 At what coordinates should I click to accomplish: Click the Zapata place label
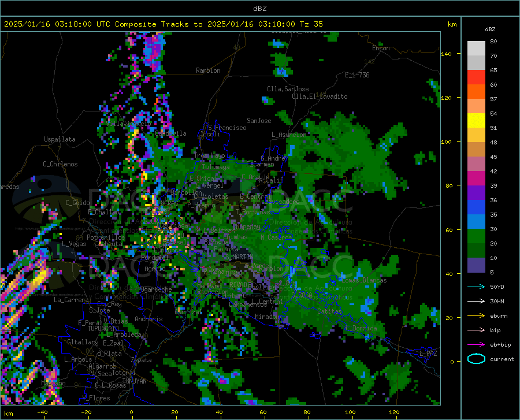pos(142,360)
